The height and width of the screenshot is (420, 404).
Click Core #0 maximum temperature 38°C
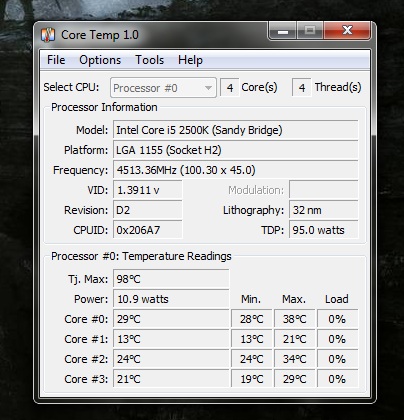pos(294,319)
